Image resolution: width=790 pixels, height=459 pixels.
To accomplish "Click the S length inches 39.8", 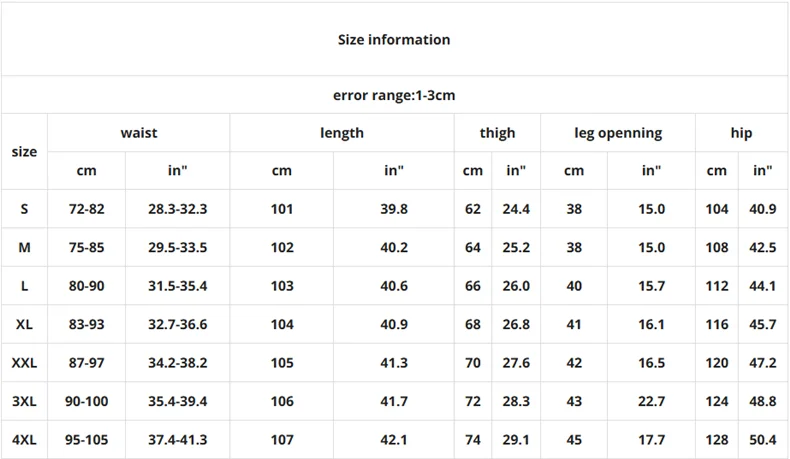I will (393, 209).
